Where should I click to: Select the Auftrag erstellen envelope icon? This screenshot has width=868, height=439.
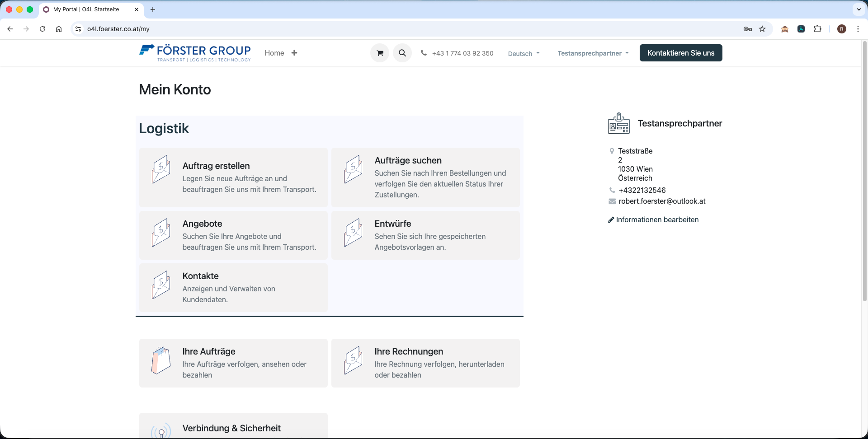click(161, 169)
